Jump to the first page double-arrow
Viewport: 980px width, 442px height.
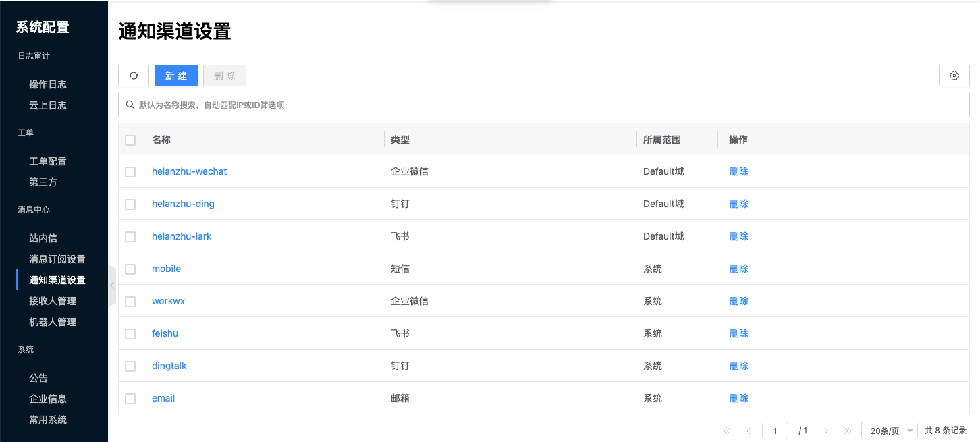coord(727,431)
